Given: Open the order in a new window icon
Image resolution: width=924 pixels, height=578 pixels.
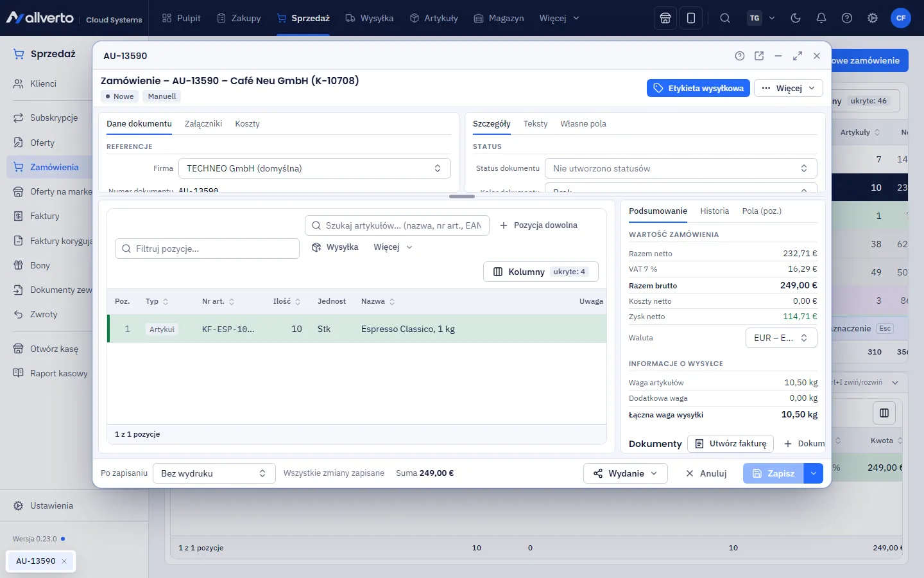Looking at the screenshot, I should click(x=759, y=56).
